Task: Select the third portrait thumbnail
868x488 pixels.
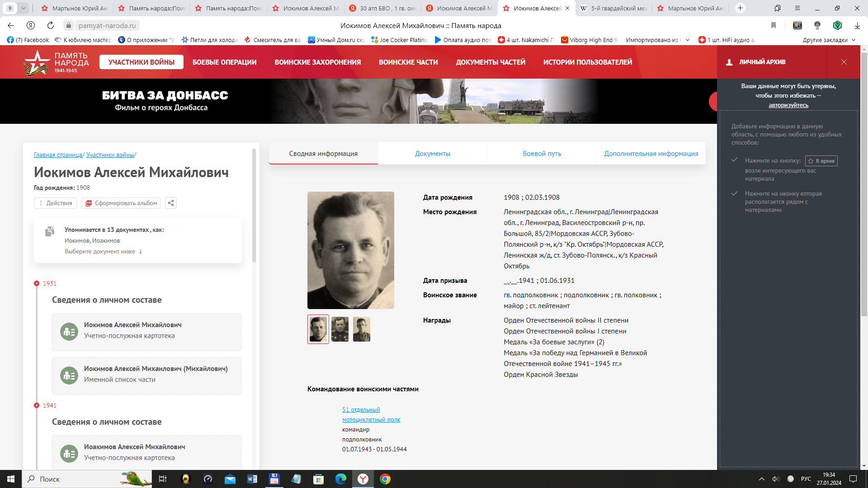Action: point(362,329)
